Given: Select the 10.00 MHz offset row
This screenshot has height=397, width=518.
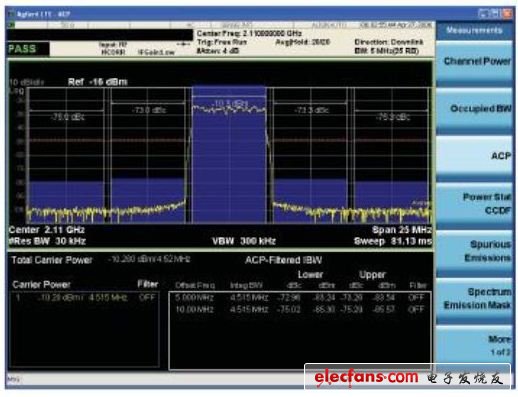Looking at the screenshot, I should point(300,309).
